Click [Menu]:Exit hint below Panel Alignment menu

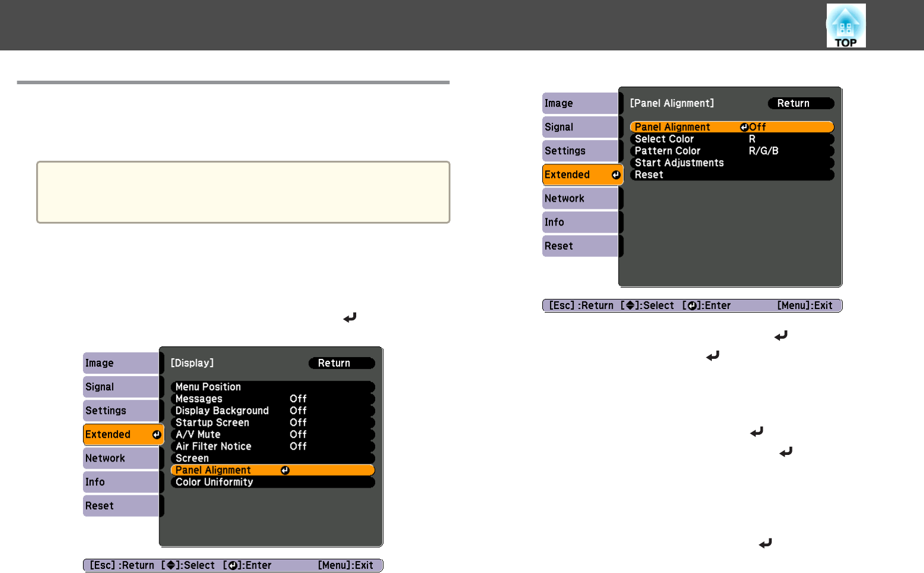(x=805, y=305)
